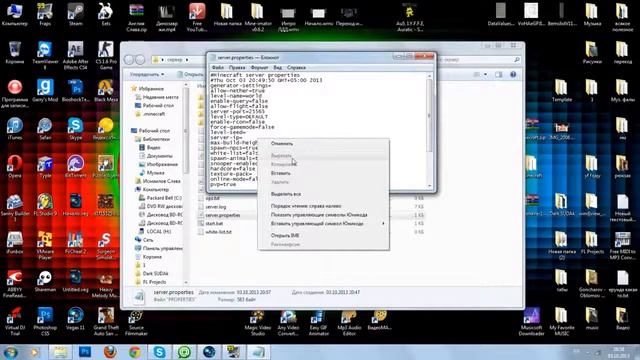This screenshot has width=640, height=360.
Task: Open the Упорядочить dropdown in Explorer
Action: point(147,74)
